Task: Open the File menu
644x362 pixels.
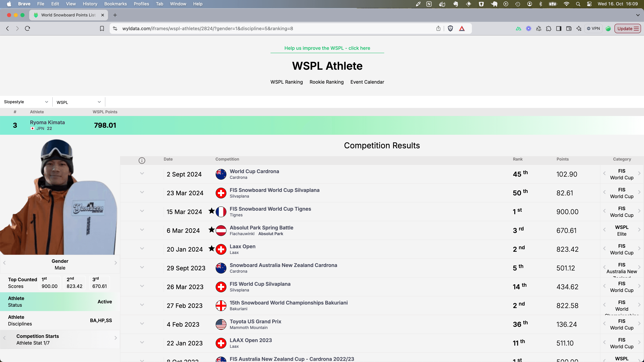Action: coord(40,4)
